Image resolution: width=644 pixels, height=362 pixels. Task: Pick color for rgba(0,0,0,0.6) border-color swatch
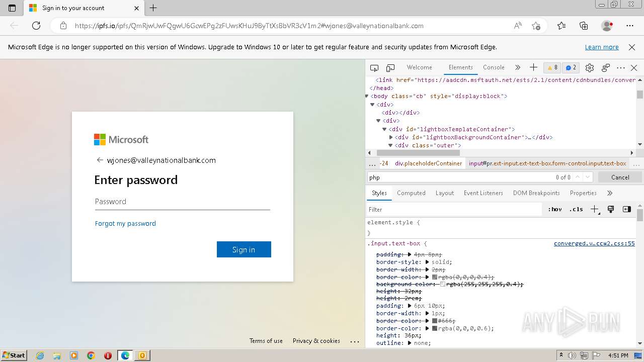(435, 328)
